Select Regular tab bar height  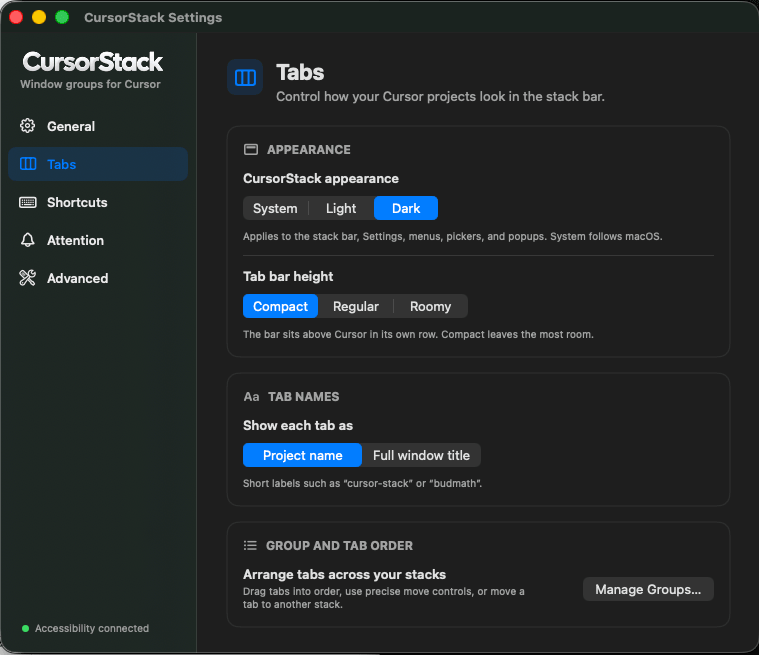(x=356, y=306)
